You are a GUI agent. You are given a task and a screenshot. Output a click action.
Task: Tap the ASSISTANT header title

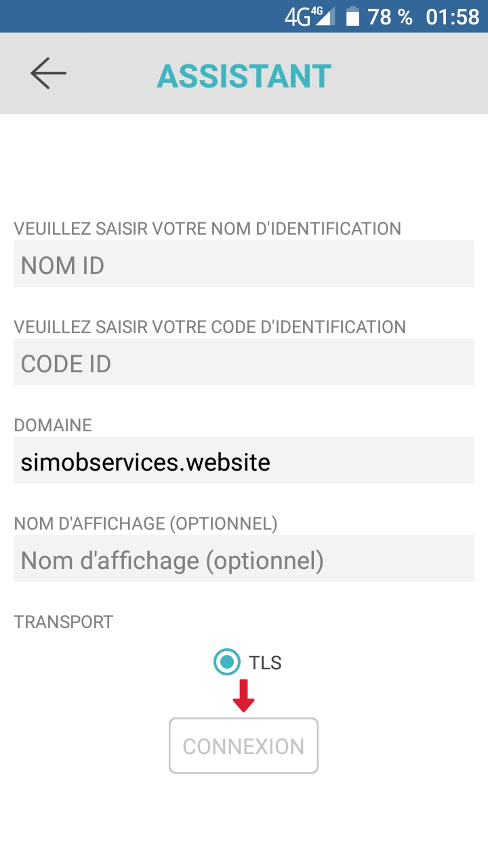tap(244, 76)
